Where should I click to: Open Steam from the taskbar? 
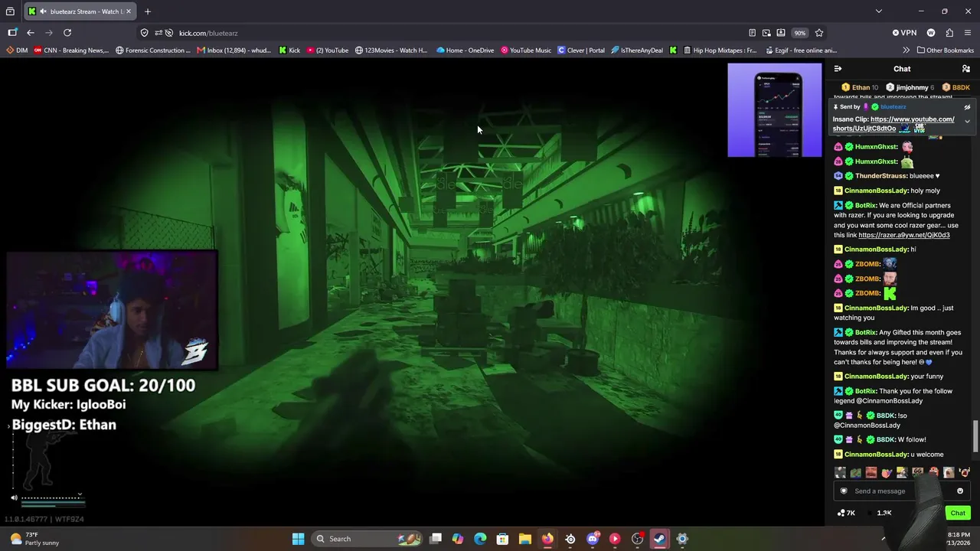[x=660, y=539]
